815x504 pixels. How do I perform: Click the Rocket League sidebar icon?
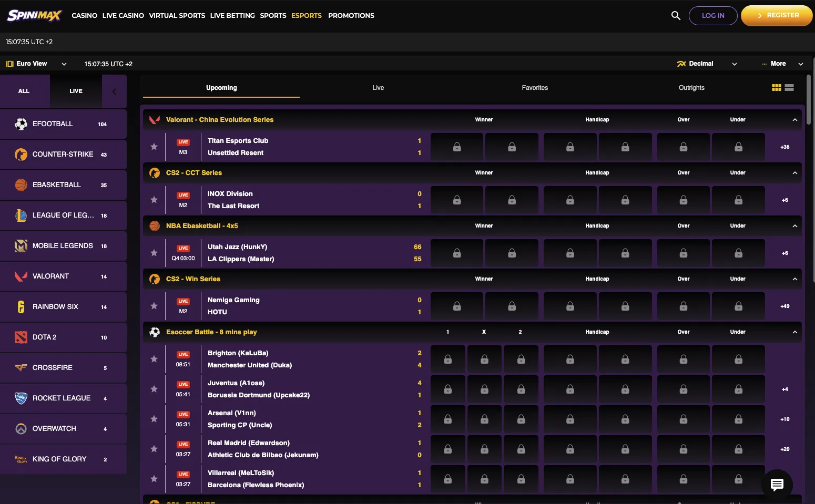click(x=21, y=398)
